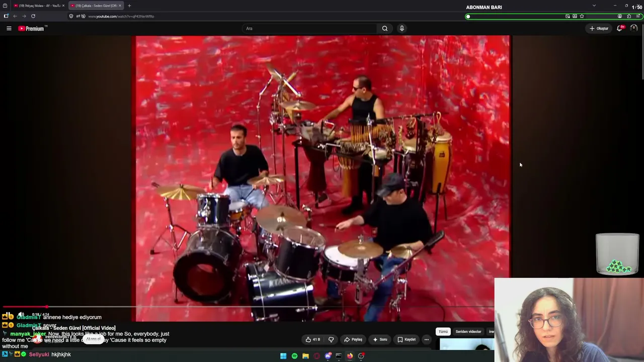This screenshot has height=362, width=644.
Task: Close the Çalkala - Seden Gürel tab
Action: (120, 6)
